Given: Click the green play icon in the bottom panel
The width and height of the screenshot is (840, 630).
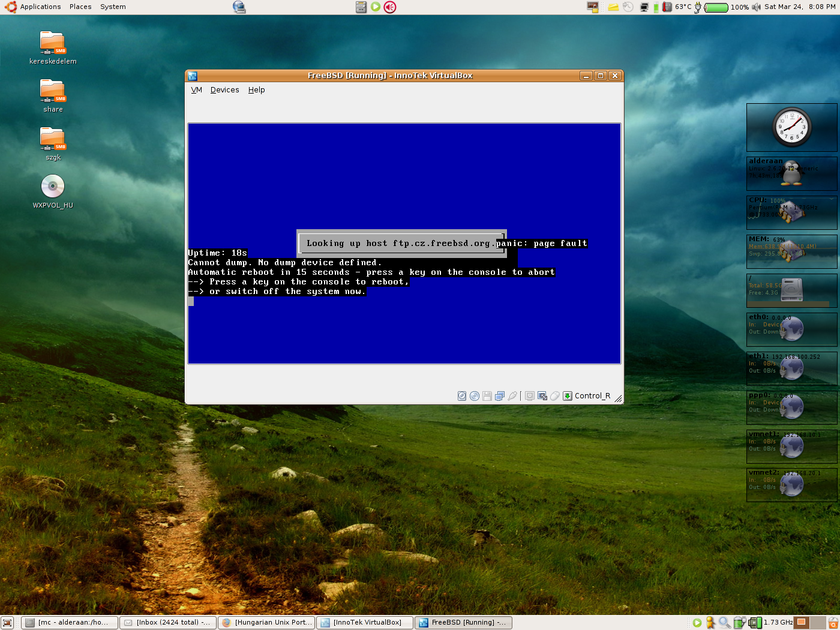Looking at the screenshot, I should [x=697, y=623].
